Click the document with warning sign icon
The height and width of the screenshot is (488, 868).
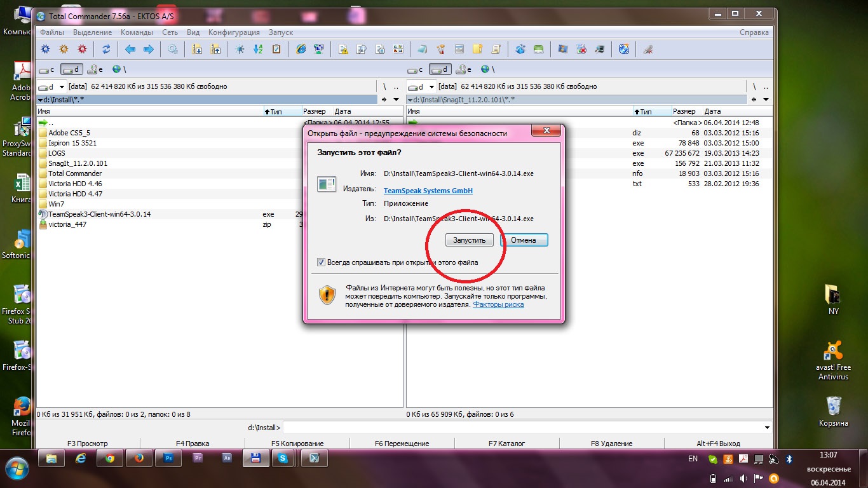[343, 49]
